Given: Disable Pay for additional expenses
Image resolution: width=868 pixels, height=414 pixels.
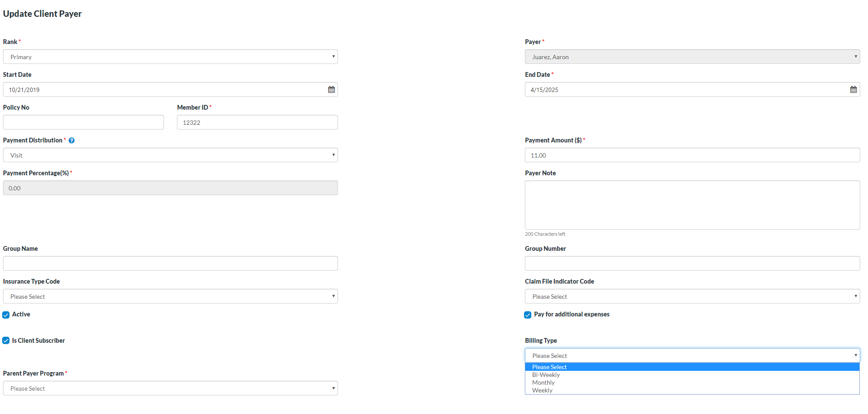Looking at the screenshot, I should 527,315.
